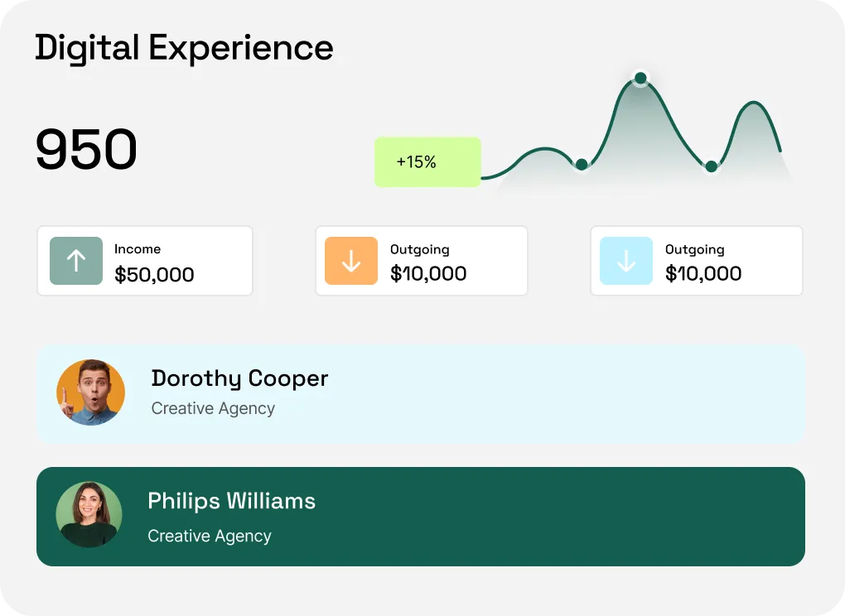Viewport: 845px width, 616px height.
Task: Select the chart peak data point marker
Action: pyautogui.click(x=640, y=78)
